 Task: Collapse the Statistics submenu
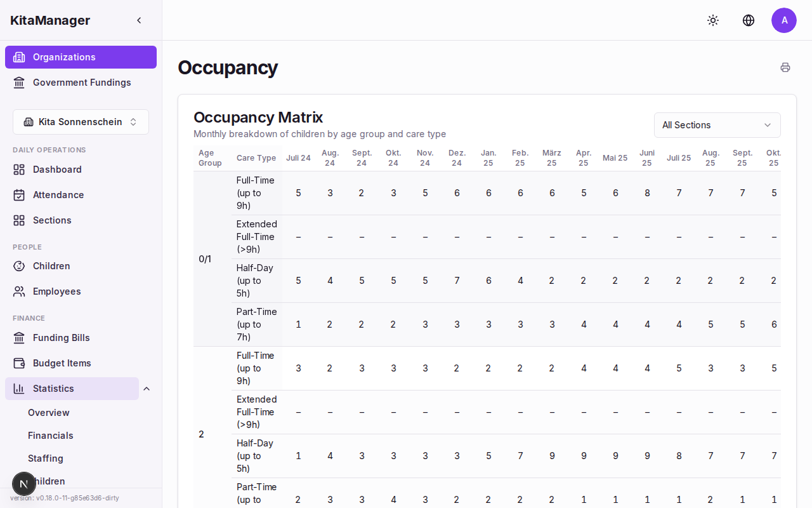(147, 388)
